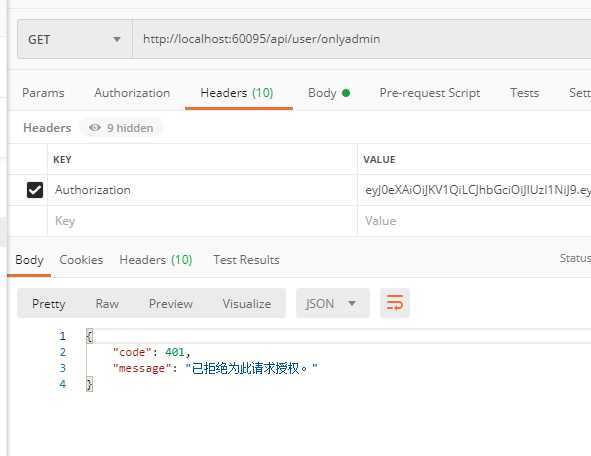Click line number 1 in the gutter
This screenshot has height=456, width=591.
point(63,336)
